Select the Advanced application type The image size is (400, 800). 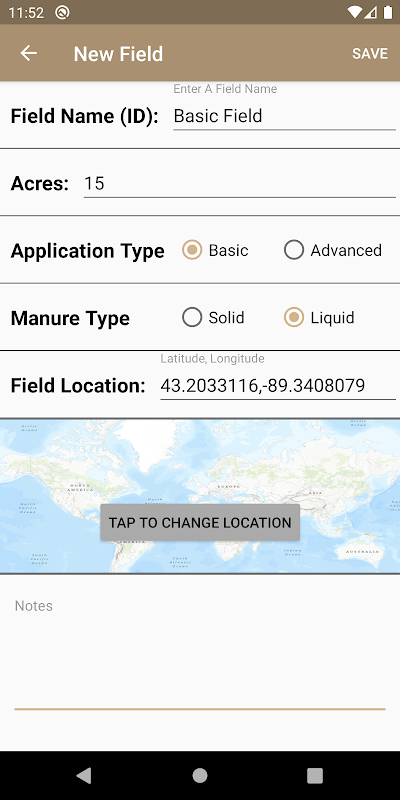[x=333, y=250]
